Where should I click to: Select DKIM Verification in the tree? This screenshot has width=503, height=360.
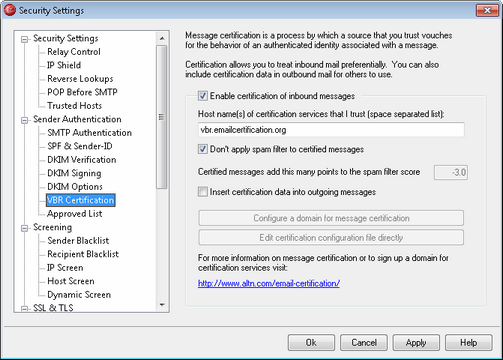[x=82, y=160]
